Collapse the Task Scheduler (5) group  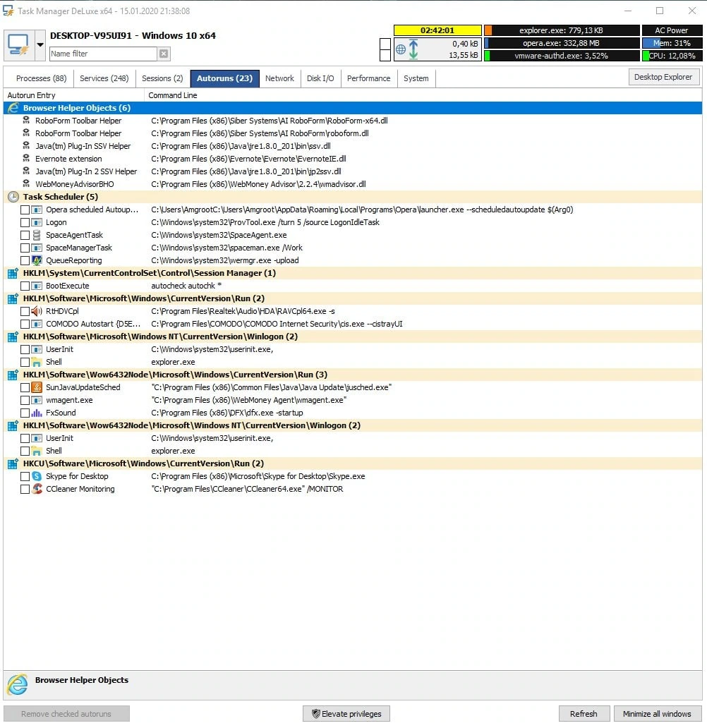click(x=353, y=197)
